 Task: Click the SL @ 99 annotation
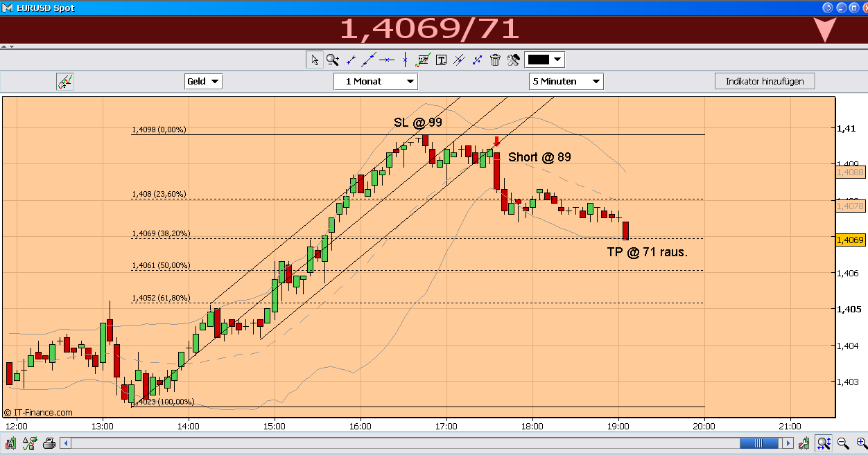(x=418, y=123)
